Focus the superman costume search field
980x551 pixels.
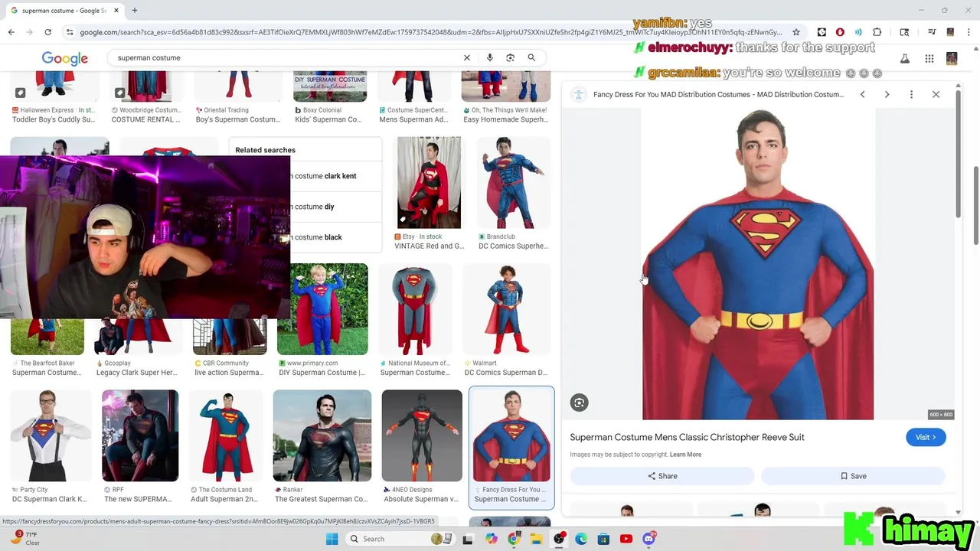point(287,57)
